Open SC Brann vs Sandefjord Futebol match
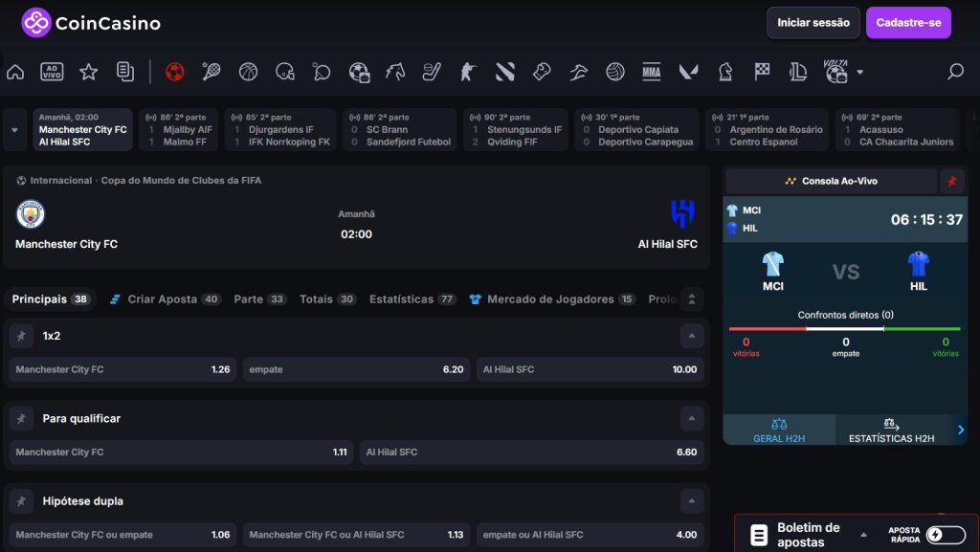Screen dimensions: 980x552 pos(402,130)
